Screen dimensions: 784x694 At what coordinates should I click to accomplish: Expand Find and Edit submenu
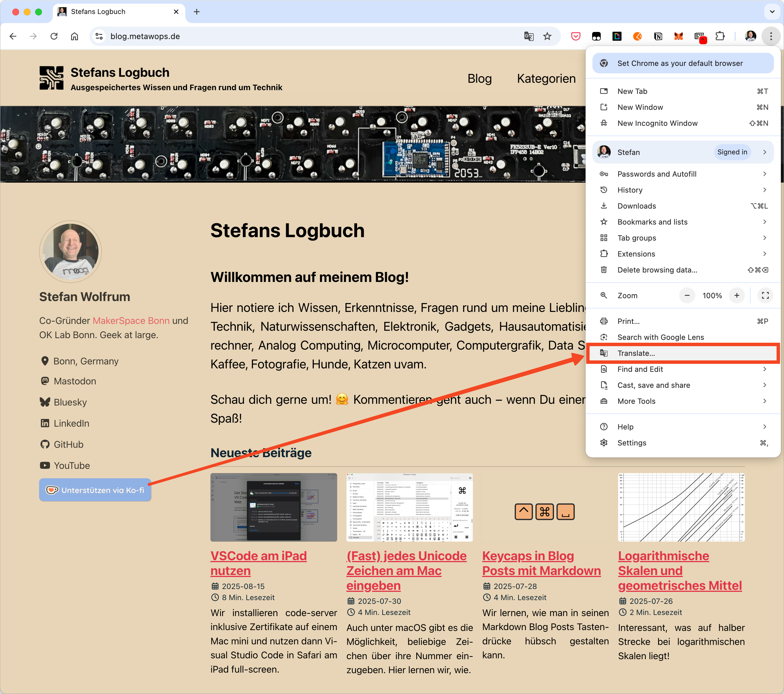tap(683, 369)
